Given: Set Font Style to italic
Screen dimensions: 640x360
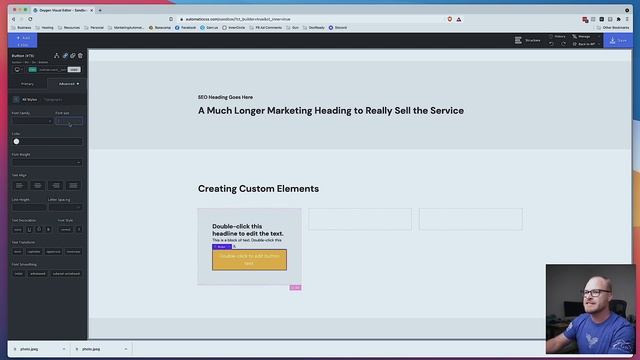Looking at the screenshot, I should (79, 230).
